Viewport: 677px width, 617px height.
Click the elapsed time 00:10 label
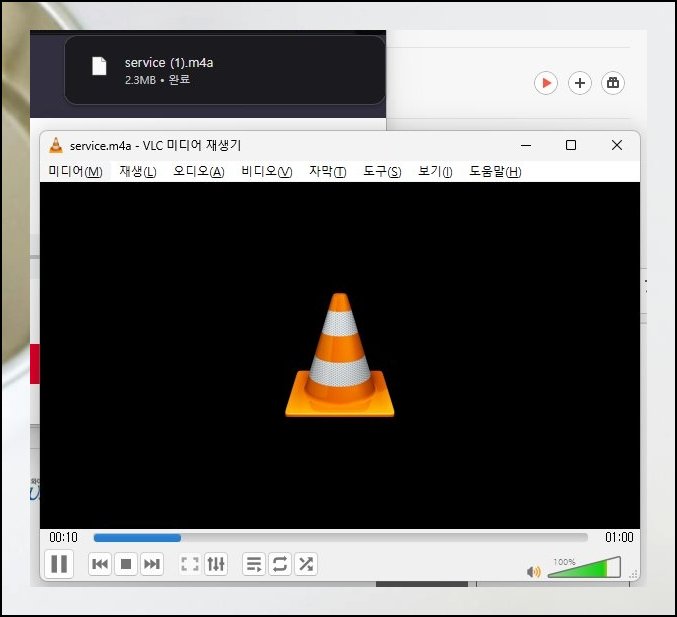point(63,537)
